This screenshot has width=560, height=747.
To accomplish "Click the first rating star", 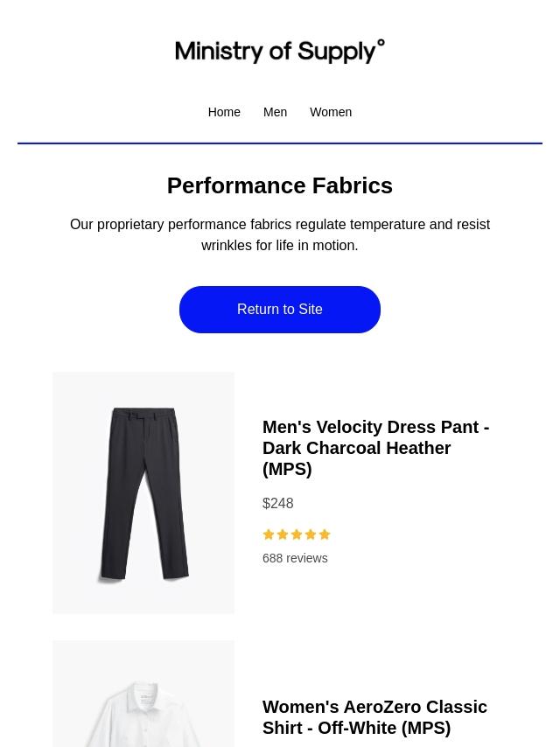I will click(x=269, y=534).
